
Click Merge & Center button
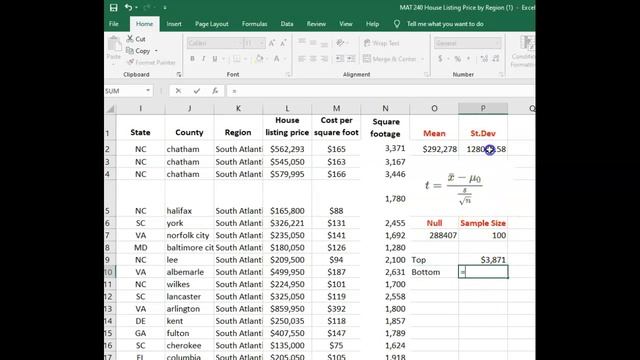pyautogui.click(x=389, y=59)
